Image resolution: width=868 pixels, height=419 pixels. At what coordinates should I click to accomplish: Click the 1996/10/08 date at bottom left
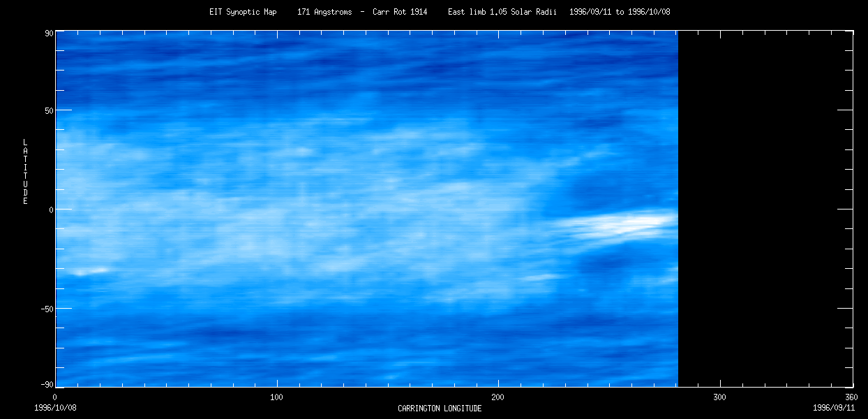pyautogui.click(x=55, y=407)
